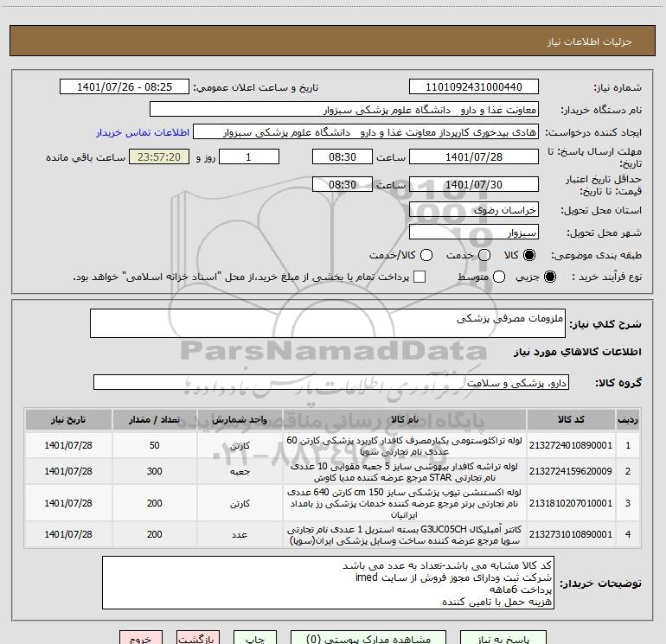Select the کالا radio button
This screenshot has height=644, width=666.
tap(529, 255)
